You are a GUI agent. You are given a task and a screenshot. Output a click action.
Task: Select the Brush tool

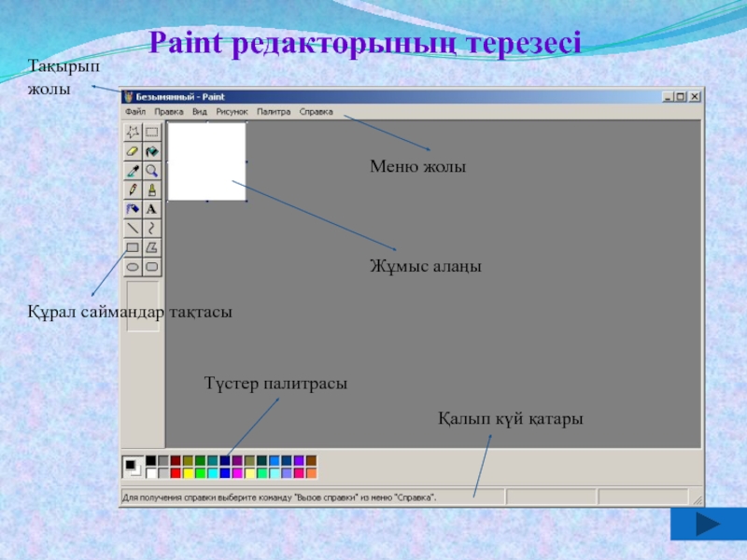point(151,190)
